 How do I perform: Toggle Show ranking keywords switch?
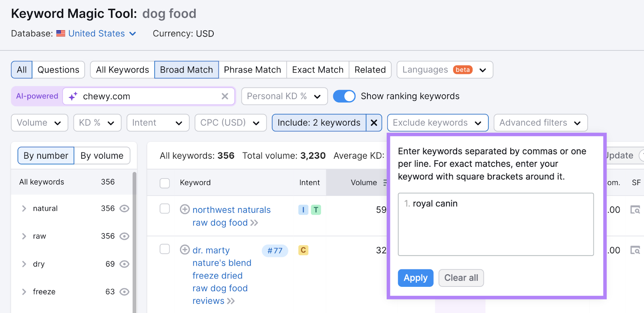pos(344,96)
